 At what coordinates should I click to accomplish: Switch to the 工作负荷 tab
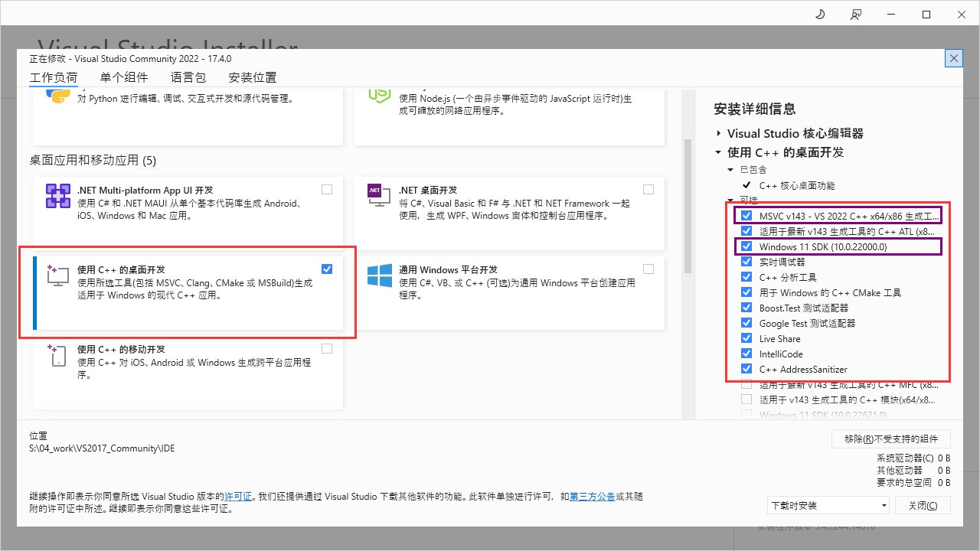click(x=54, y=77)
